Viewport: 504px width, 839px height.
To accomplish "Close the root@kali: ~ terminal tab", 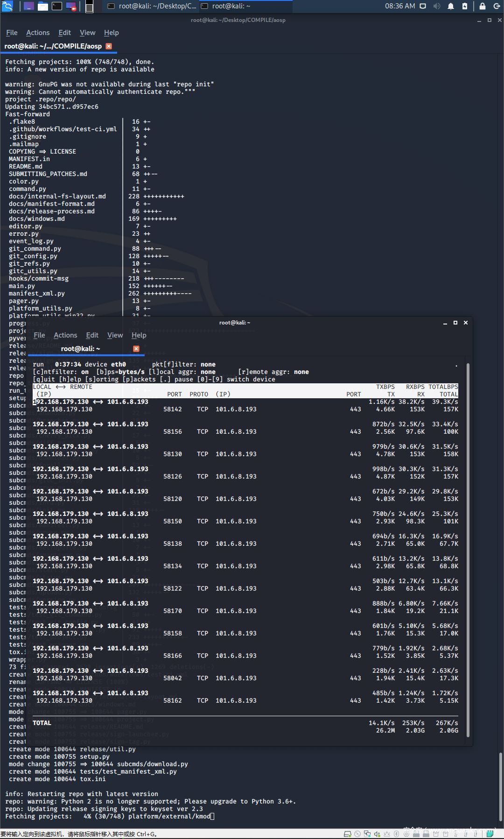I will click(x=136, y=349).
